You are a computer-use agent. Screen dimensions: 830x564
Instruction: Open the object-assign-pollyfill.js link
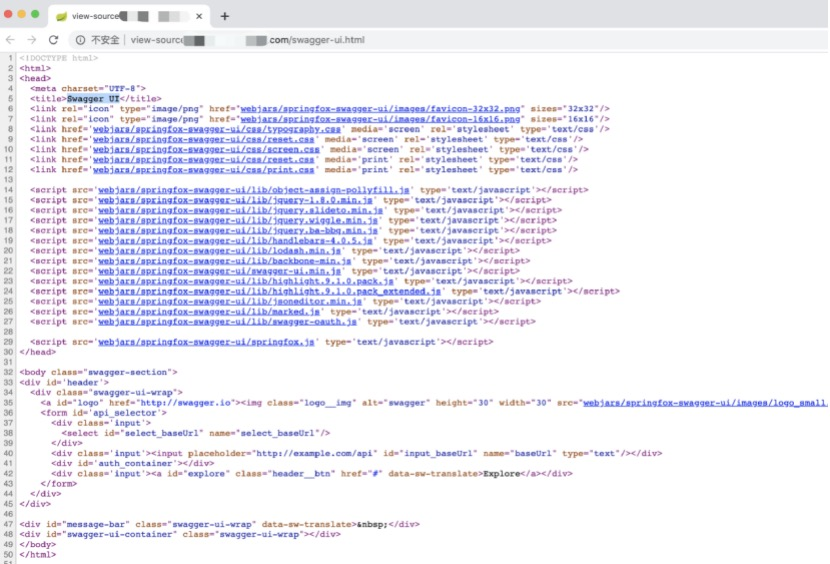[254, 190]
